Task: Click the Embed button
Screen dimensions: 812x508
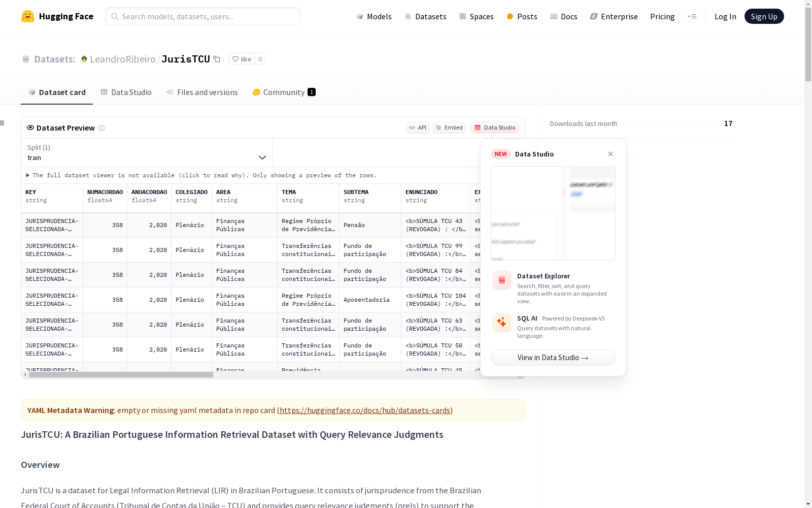Action: pyautogui.click(x=449, y=128)
